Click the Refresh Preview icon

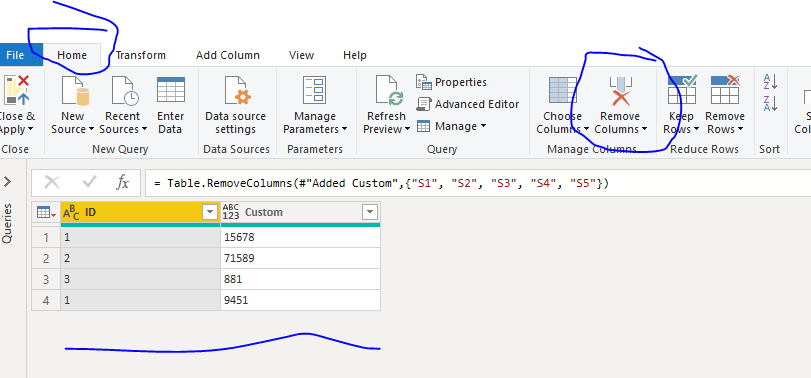click(x=389, y=90)
